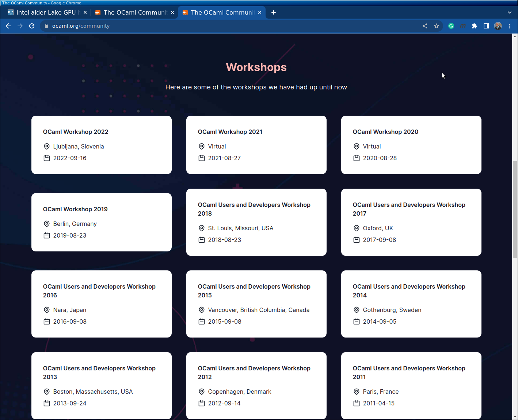
Task: Open the OCaml Workshop 2019 card
Action: 102,222
